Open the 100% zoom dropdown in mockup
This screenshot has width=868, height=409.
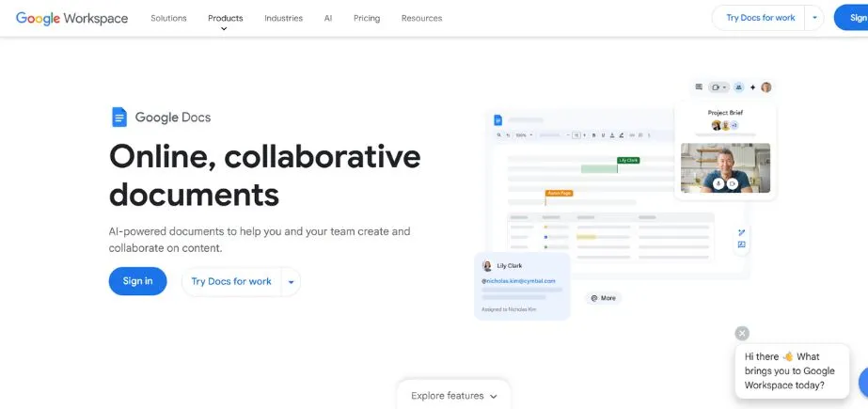[x=524, y=135]
